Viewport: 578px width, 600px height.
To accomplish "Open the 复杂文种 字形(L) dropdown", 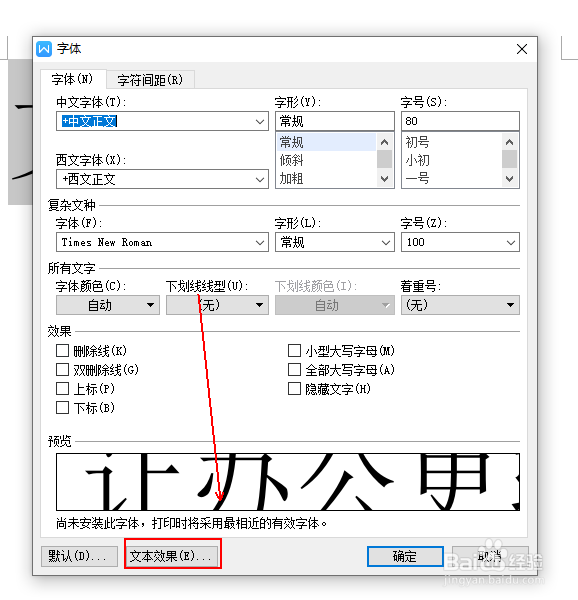I will tap(335, 242).
